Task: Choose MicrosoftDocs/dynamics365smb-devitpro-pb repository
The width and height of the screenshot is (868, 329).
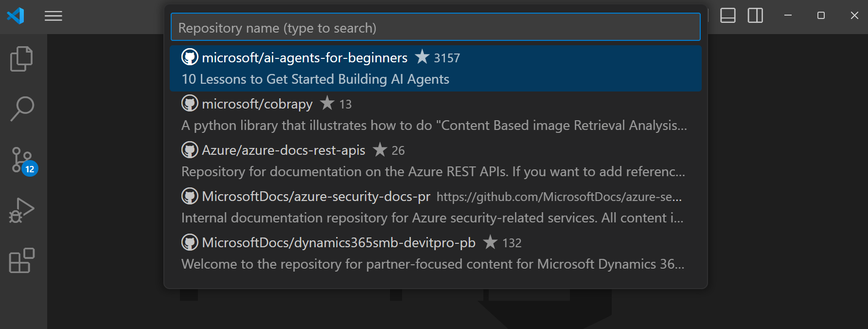Action: 338,243
